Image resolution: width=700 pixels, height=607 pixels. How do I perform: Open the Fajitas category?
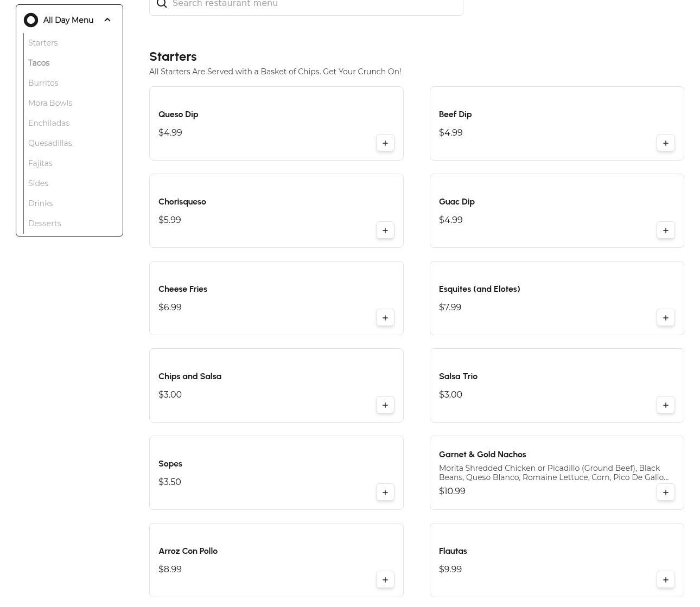[40, 163]
